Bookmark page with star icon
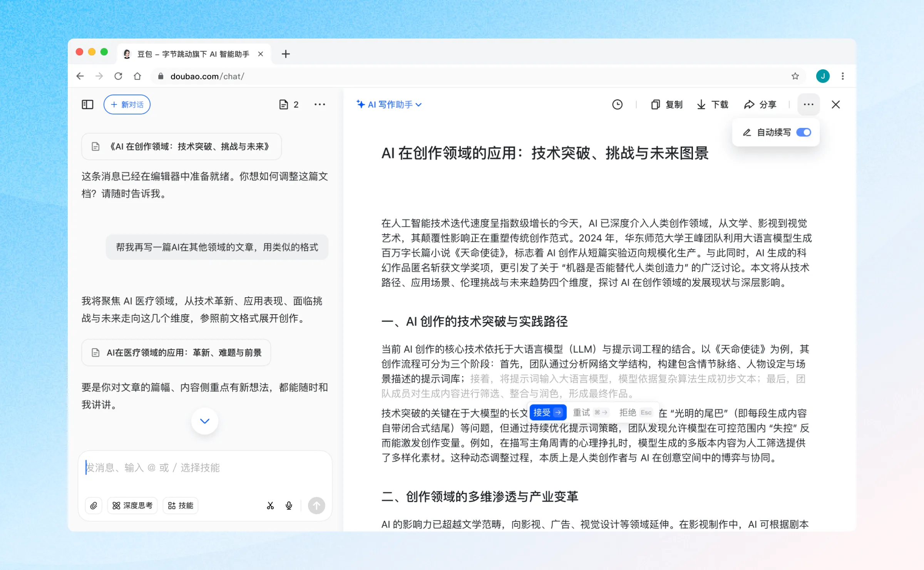The width and height of the screenshot is (924, 570). coord(795,76)
